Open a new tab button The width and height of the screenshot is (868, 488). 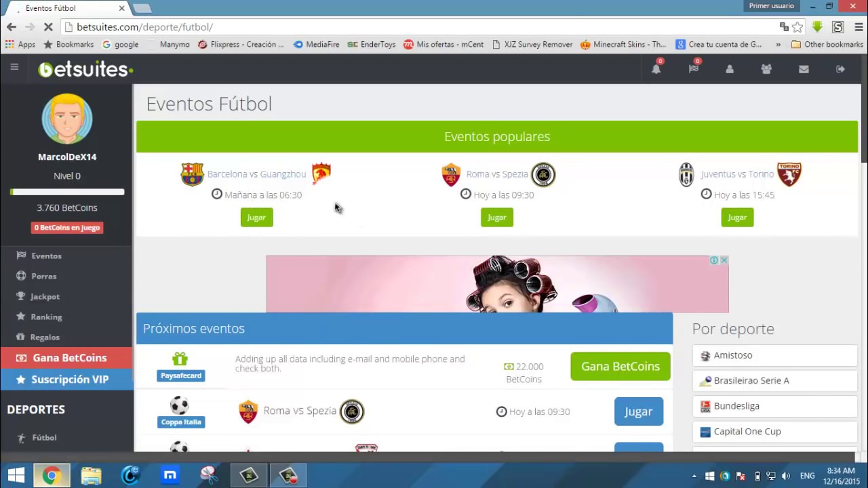142,8
